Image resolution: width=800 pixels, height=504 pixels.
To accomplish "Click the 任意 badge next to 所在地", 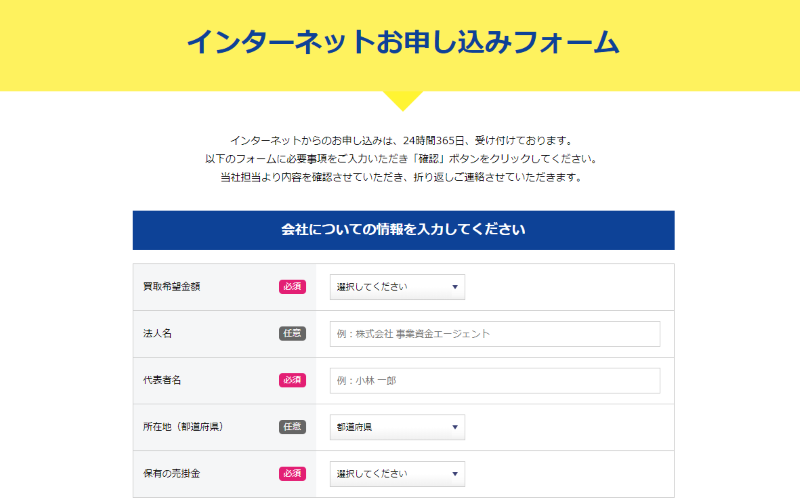I will click(x=292, y=427).
